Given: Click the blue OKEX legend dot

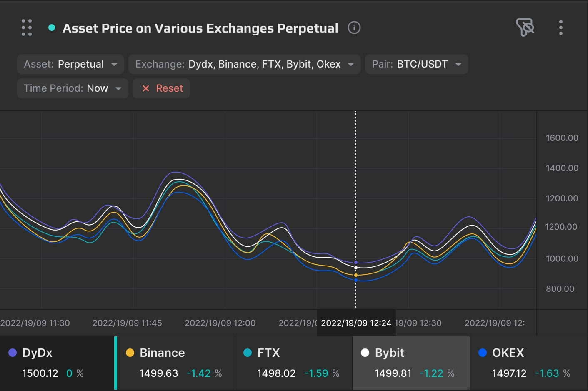Looking at the screenshot, I should pos(483,353).
